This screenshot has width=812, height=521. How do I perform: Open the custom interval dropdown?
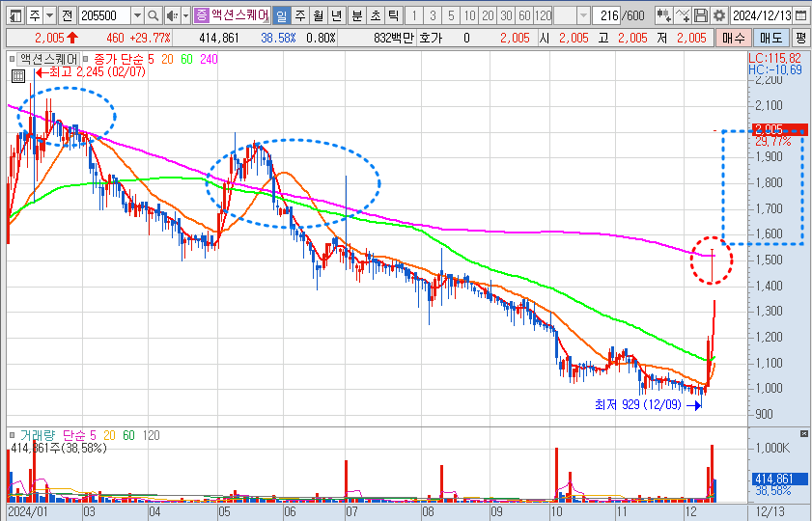[583, 15]
